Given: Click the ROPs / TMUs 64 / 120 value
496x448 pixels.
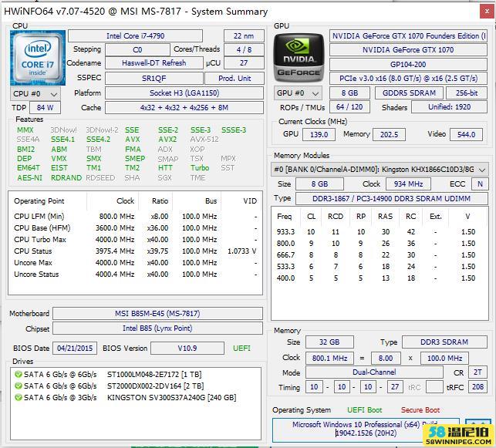Looking at the screenshot, I should [x=349, y=107].
